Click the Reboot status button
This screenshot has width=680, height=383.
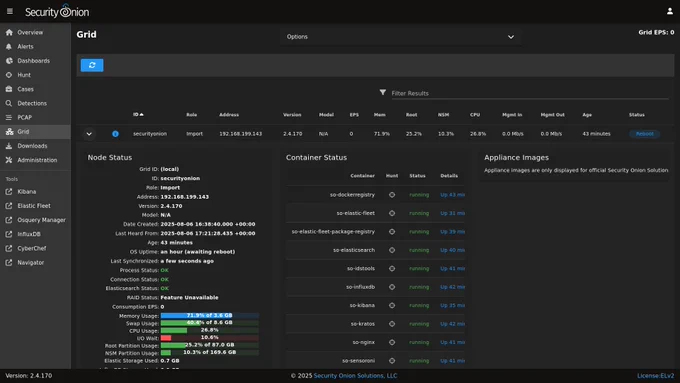[x=644, y=134]
